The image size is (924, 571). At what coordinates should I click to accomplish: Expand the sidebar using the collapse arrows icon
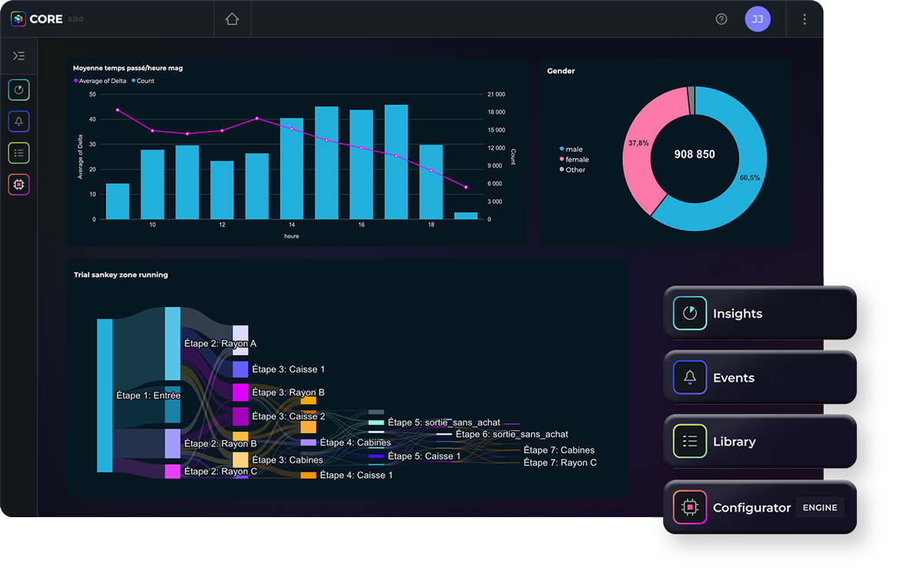(x=18, y=55)
